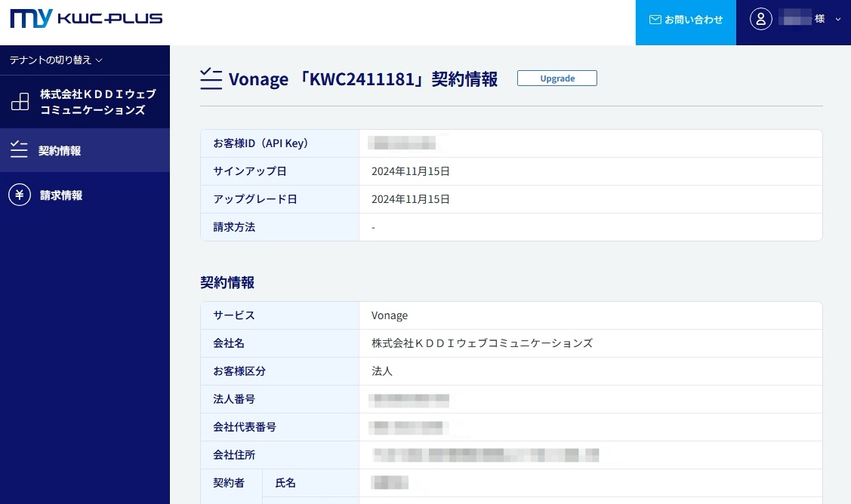The image size is (851, 504).
Task: Select the Vonage service value
Action: [390, 315]
